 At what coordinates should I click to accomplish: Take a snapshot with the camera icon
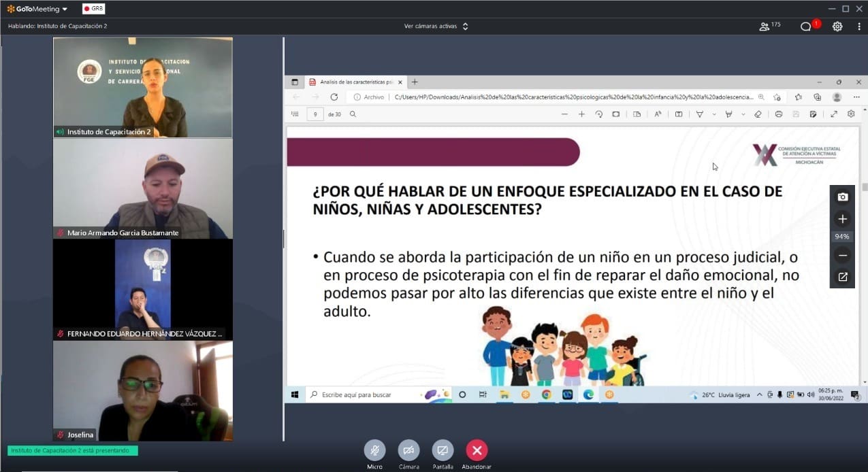(843, 197)
